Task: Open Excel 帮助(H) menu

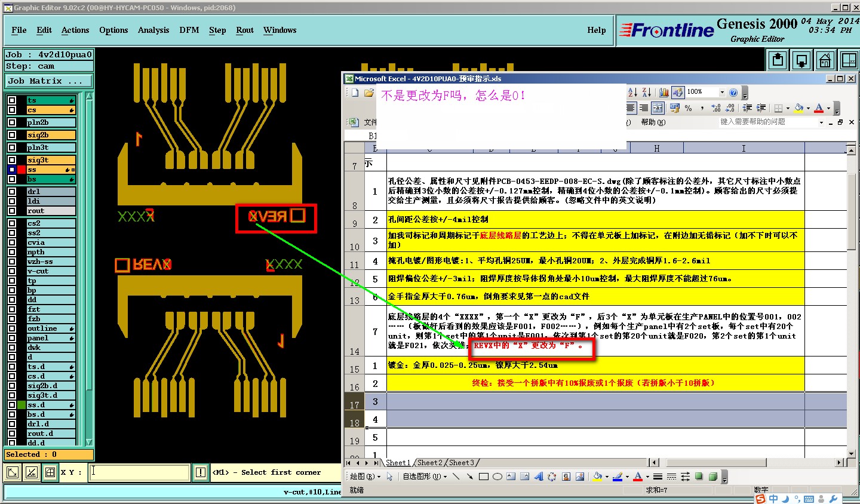Action: click(653, 122)
